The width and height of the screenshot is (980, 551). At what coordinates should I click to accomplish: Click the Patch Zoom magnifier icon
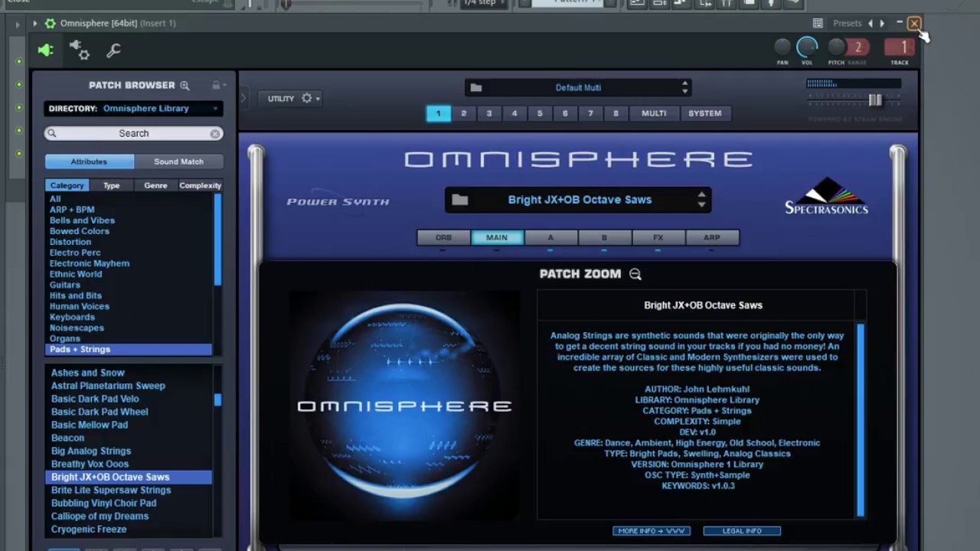[x=635, y=274]
